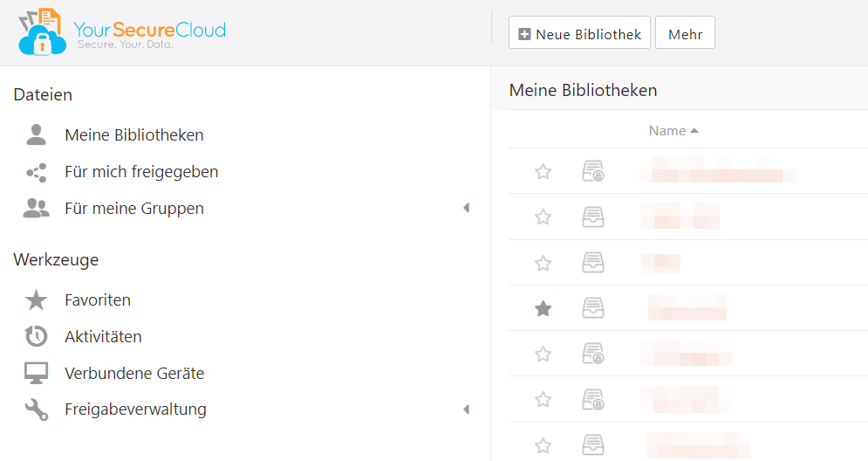Click the wrench icon for Freigabeverwaltung
The image size is (868, 461).
[x=37, y=409]
